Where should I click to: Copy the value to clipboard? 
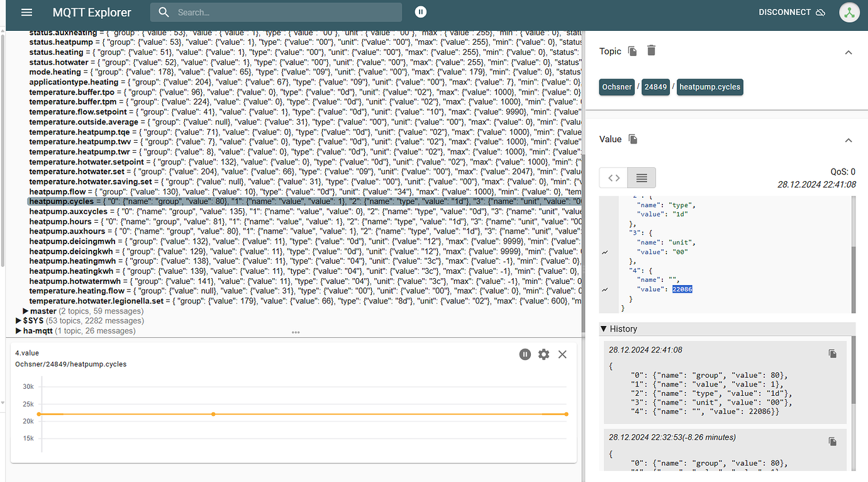coord(633,139)
